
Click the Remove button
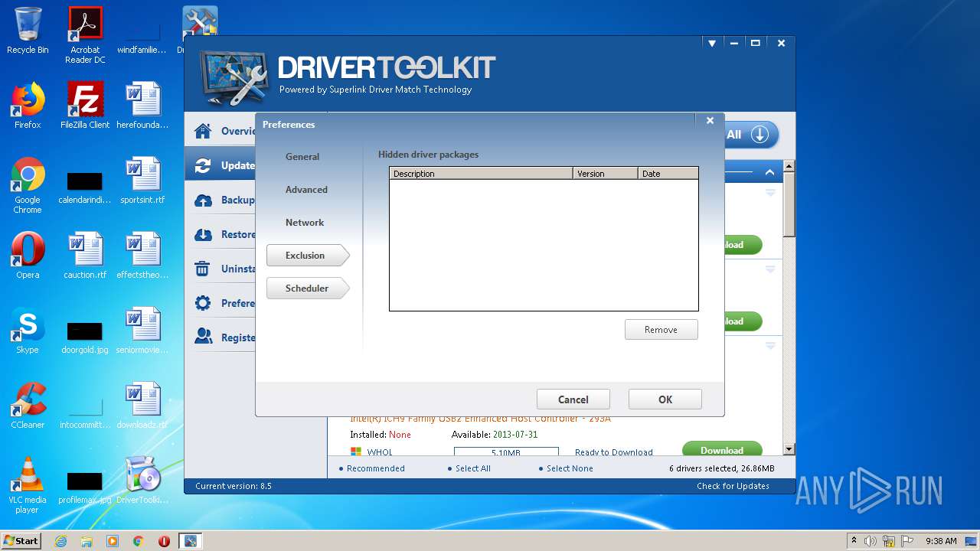point(661,330)
